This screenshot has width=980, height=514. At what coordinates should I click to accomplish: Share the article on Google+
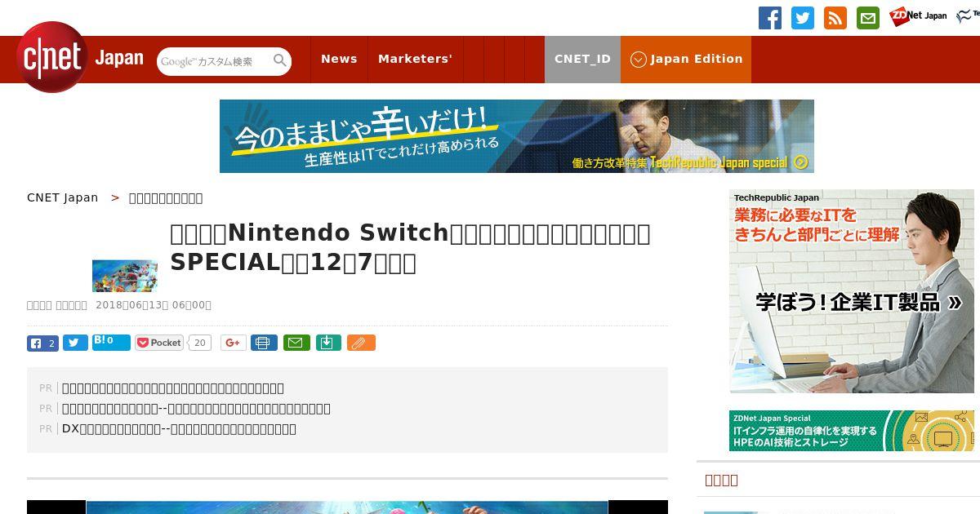point(234,343)
